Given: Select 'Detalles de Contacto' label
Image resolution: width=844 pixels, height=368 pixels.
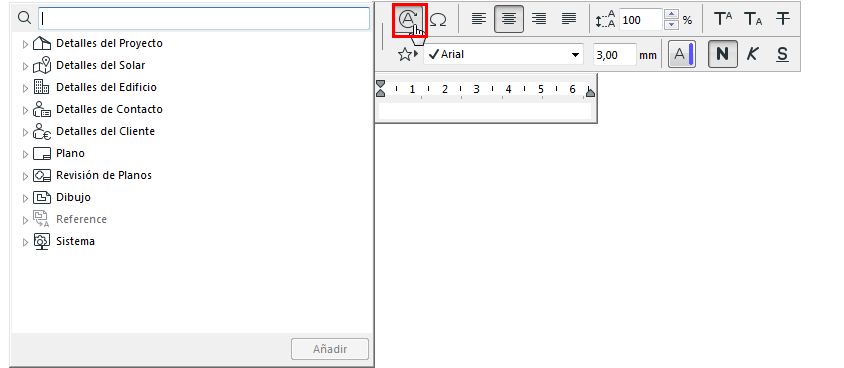Looking at the screenshot, I should click(x=109, y=109).
